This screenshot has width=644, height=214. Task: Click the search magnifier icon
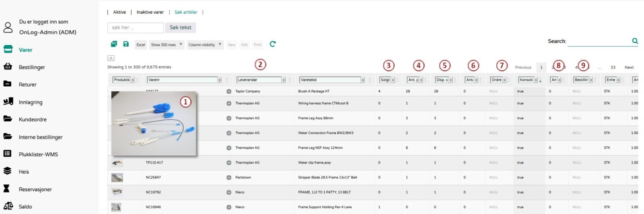tap(635, 41)
